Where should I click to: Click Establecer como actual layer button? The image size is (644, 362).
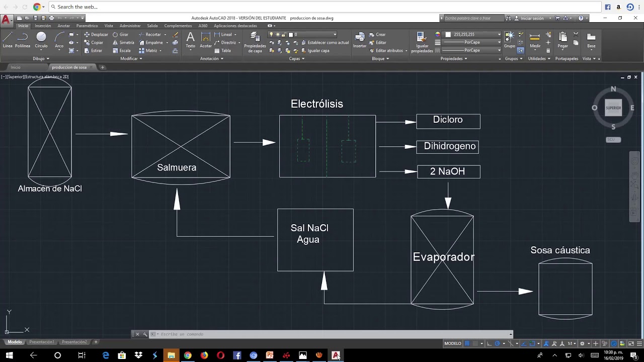324,43
